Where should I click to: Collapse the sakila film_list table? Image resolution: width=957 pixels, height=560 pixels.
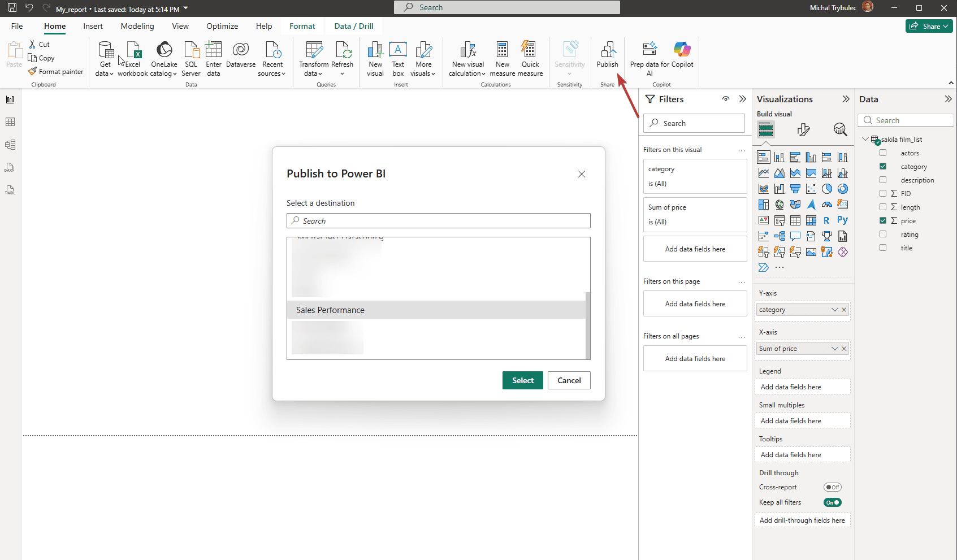point(865,140)
